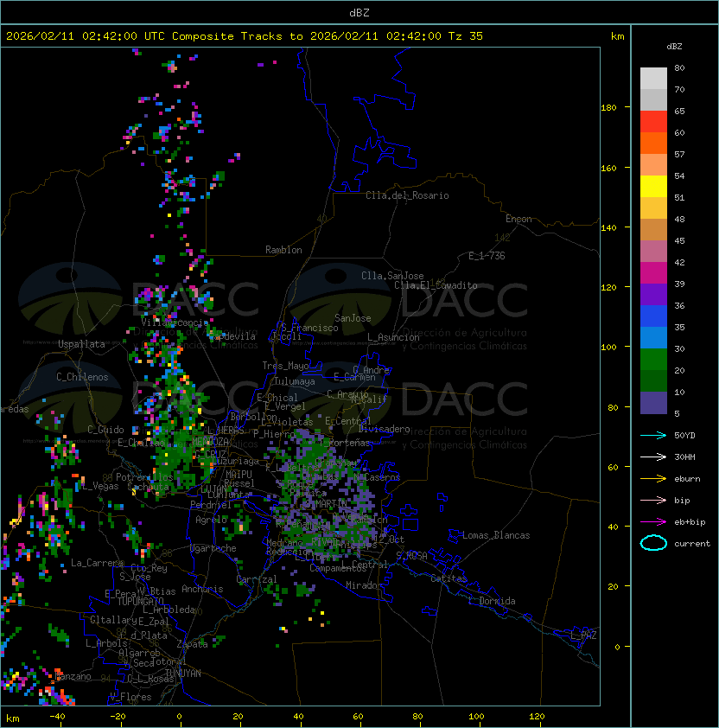Viewport: 719px width, 728px height.
Task: Click the cyan ellipse 'current' legend icon
Action: point(653,543)
